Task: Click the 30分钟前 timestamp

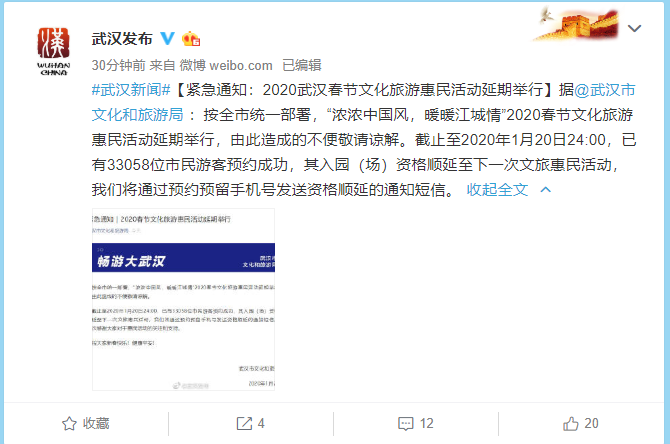Action: point(119,65)
